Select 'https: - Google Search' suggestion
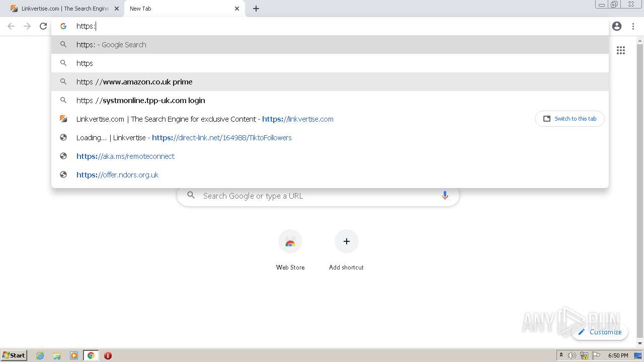 pos(330,45)
